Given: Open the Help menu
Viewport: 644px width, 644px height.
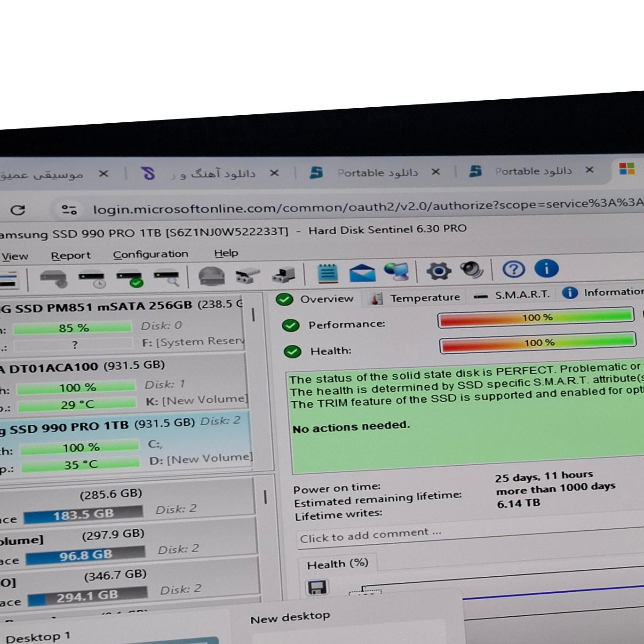Looking at the screenshot, I should pos(226,253).
